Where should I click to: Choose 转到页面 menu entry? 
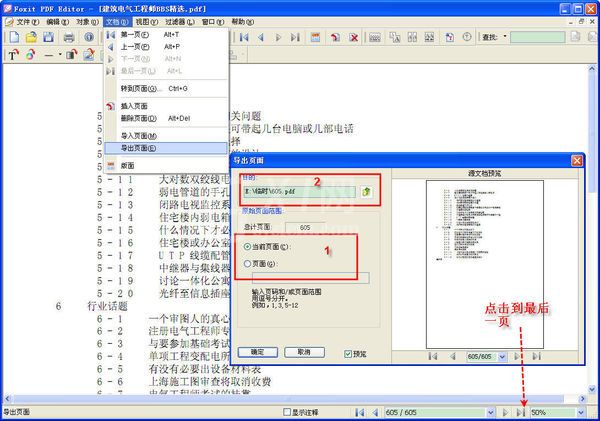click(x=166, y=88)
